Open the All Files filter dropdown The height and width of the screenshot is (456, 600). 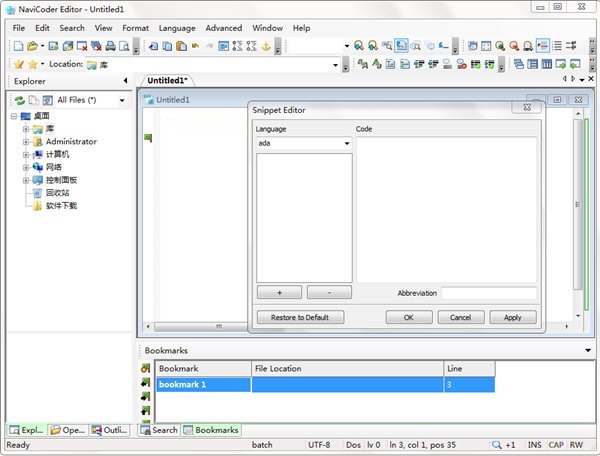(x=122, y=100)
